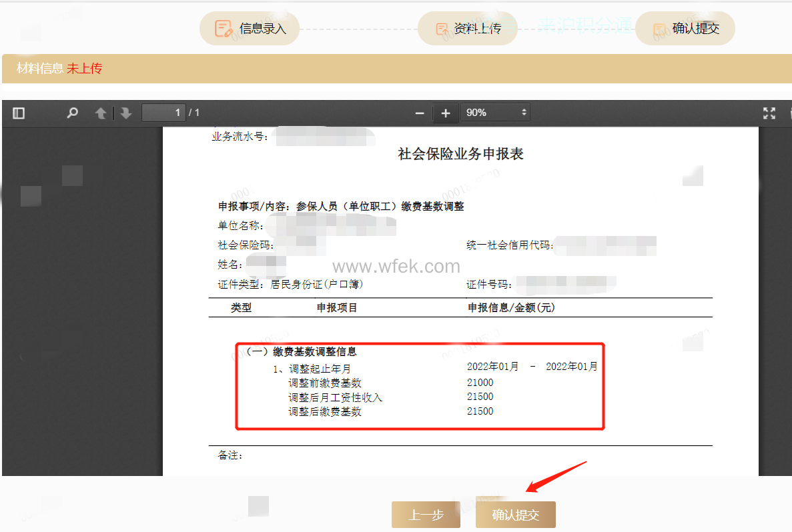Click the 上一步 button
792x532 pixels.
(426, 514)
